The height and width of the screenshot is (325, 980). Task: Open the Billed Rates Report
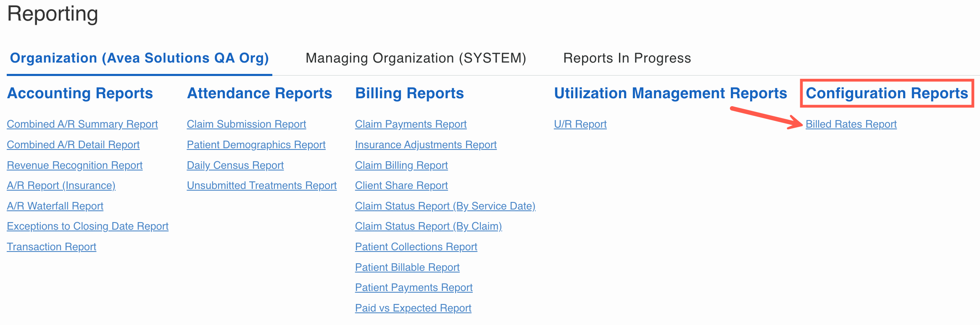click(851, 124)
